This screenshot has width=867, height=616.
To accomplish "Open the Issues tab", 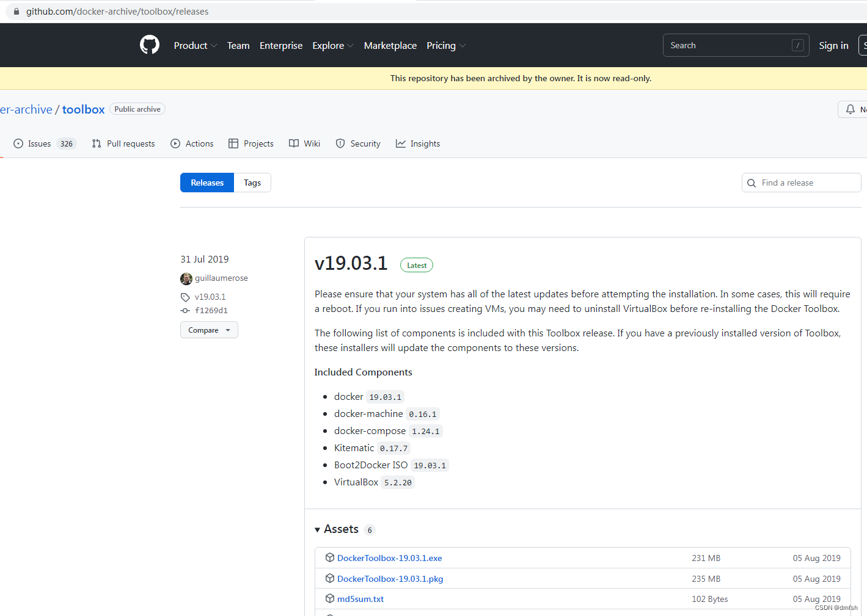I will click(45, 143).
